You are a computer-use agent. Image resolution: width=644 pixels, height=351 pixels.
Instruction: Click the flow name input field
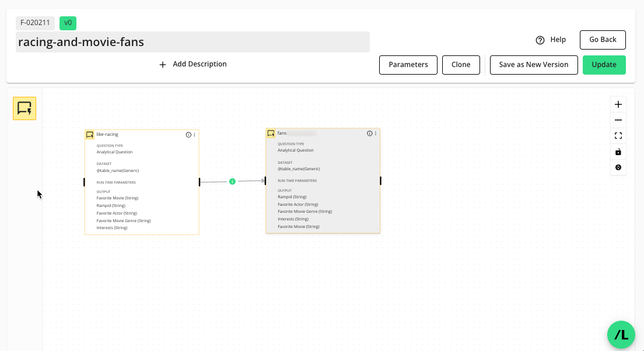click(x=192, y=42)
